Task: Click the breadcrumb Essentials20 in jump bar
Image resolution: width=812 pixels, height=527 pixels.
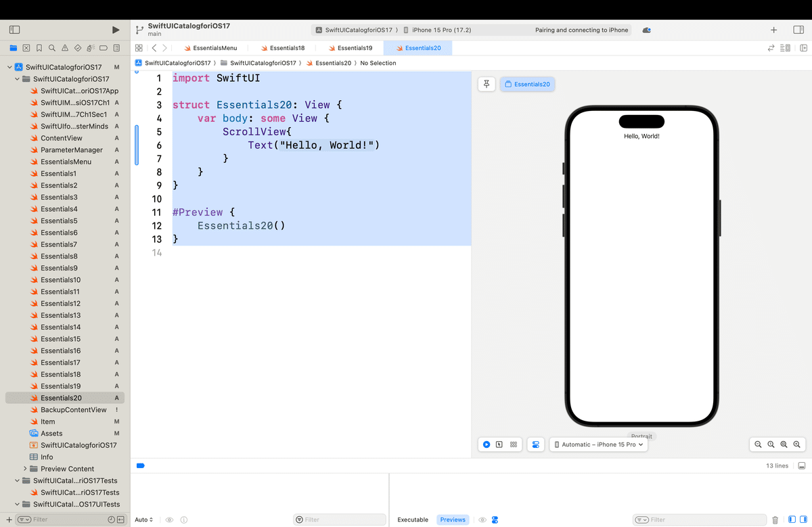Action: 329,63
